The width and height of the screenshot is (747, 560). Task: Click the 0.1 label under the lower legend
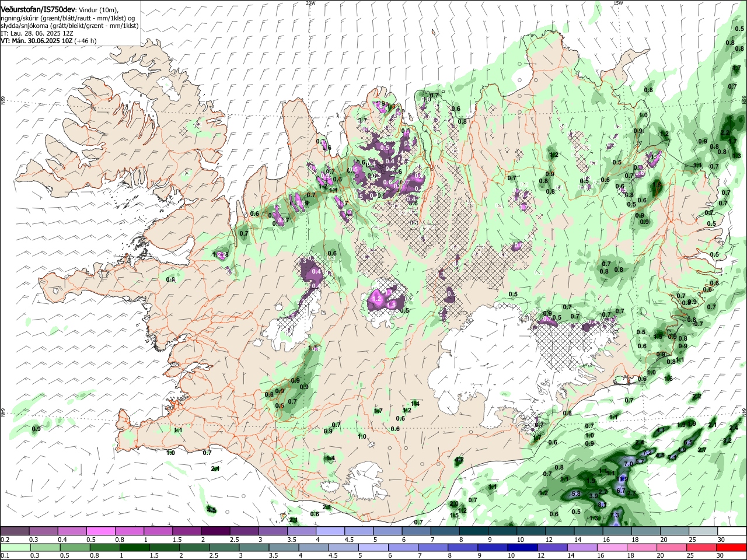pyautogui.click(x=5, y=556)
